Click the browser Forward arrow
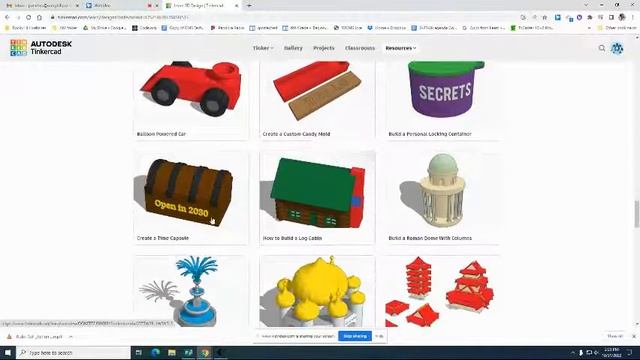The image size is (640, 360). pos(18,18)
